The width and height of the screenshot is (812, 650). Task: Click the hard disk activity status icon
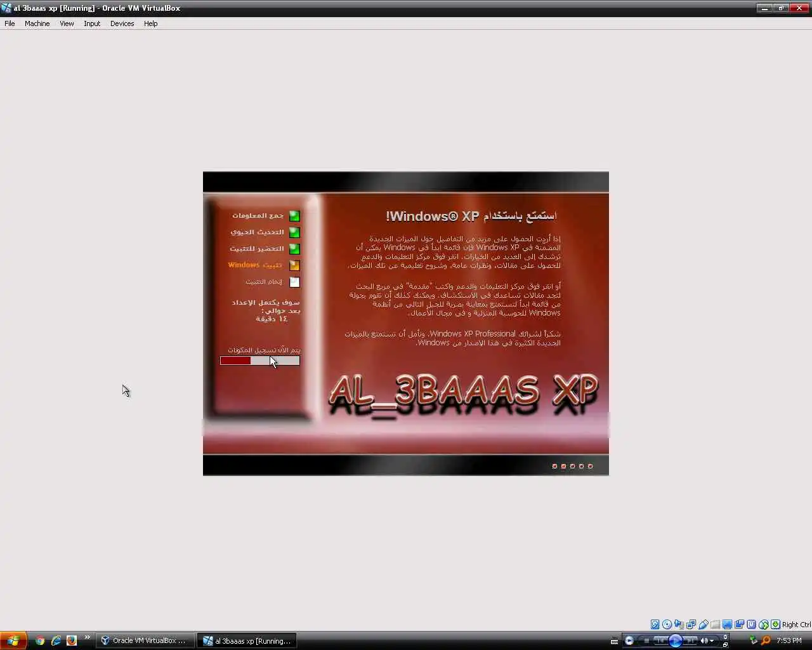pyautogui.click(x=655, y=625)
